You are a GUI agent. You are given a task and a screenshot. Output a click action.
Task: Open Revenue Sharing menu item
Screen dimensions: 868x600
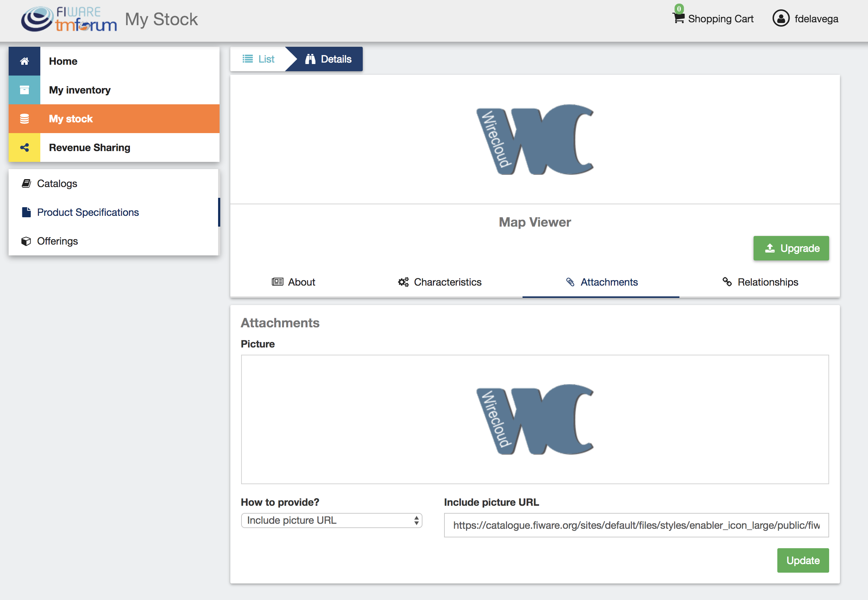point(114,147)
